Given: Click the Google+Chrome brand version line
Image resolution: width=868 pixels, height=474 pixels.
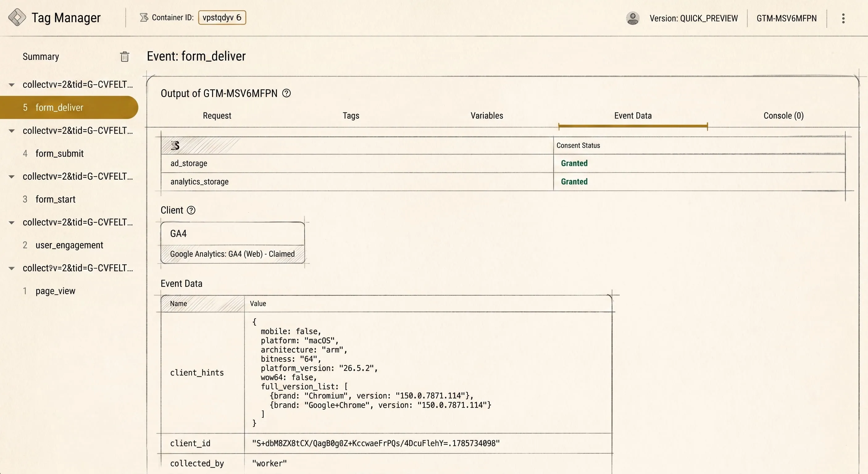Looking at the screenshot, I should pyautogui.click(x=380, y=405).
